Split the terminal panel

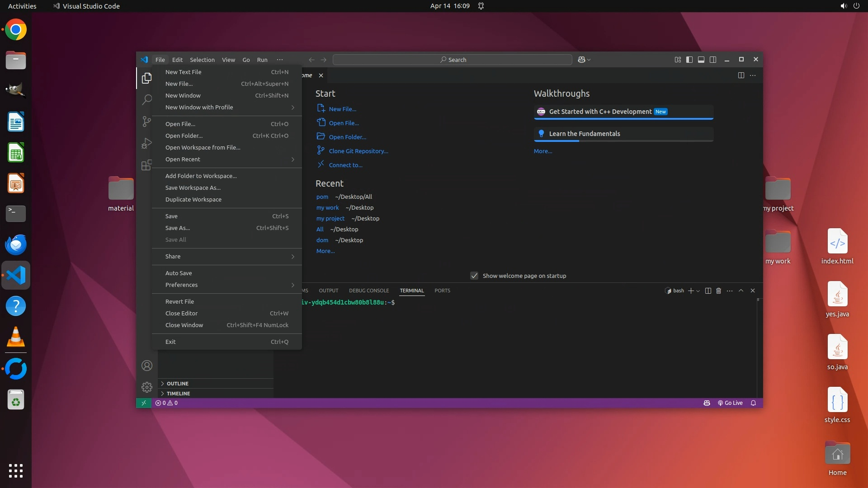(x=708, y=291)
